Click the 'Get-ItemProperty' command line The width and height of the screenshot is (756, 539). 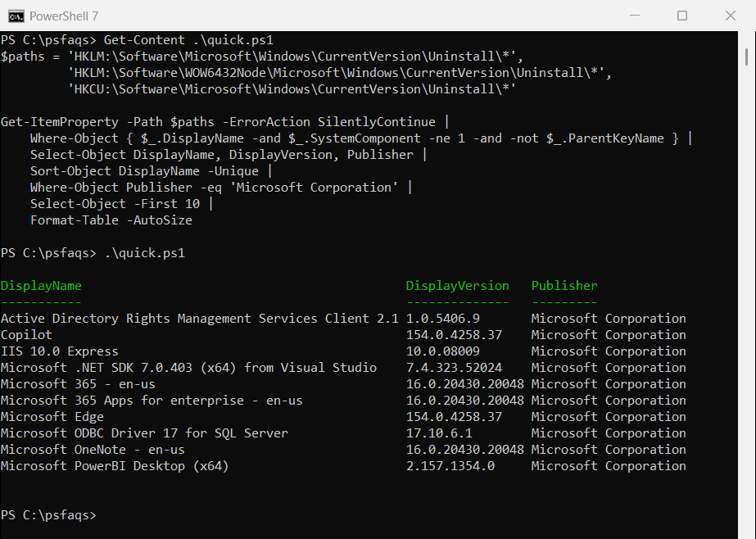(224, 121)
